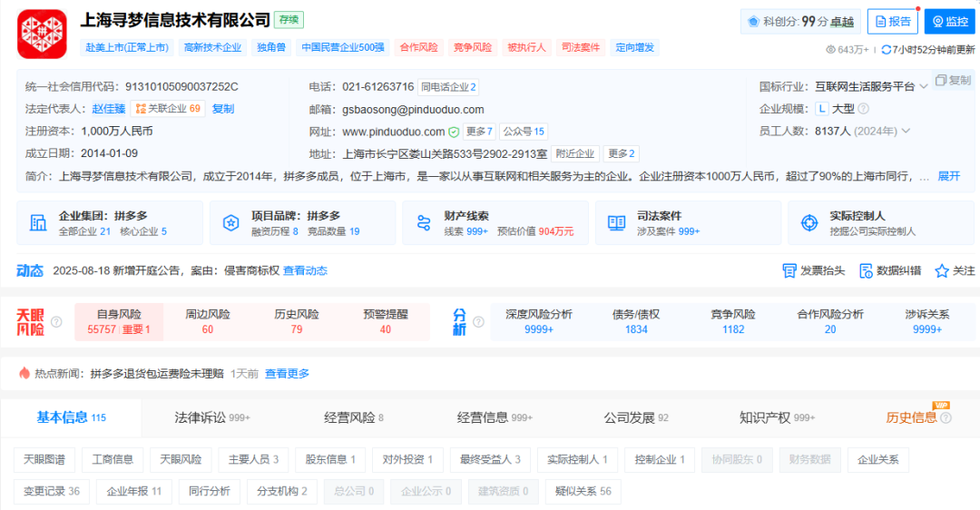Open 竞争风险 1182 analysis
The image size is (980, 510).
point(733,322)
